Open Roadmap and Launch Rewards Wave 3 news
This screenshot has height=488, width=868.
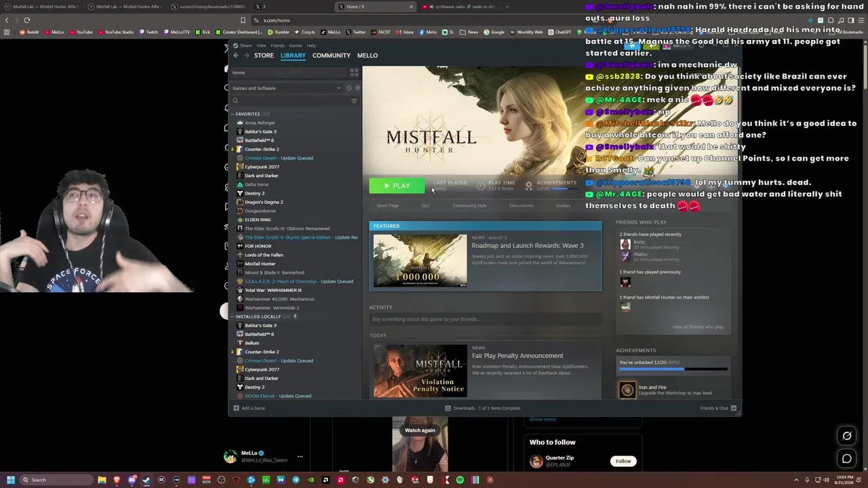528,245
